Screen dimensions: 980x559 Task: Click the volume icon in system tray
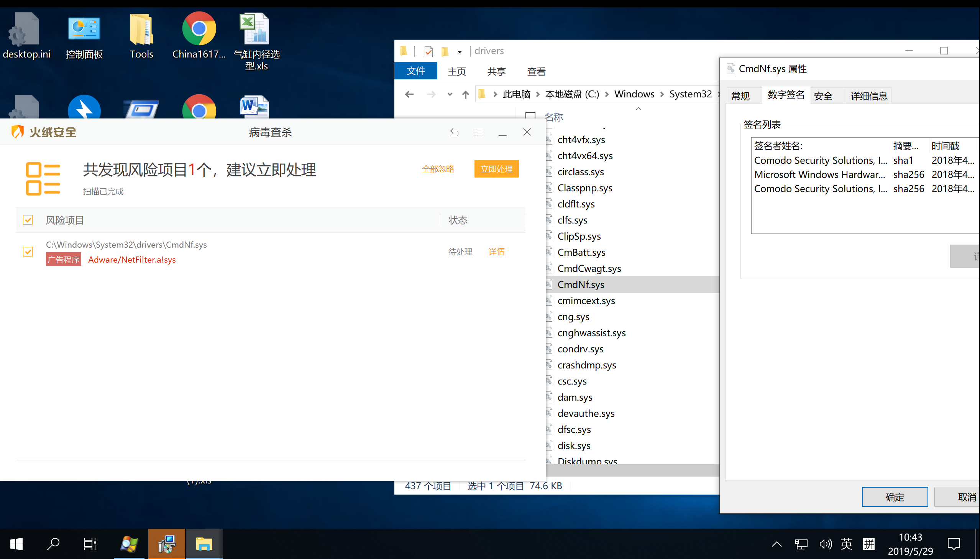pyautogui.click(x=825, y=544)
